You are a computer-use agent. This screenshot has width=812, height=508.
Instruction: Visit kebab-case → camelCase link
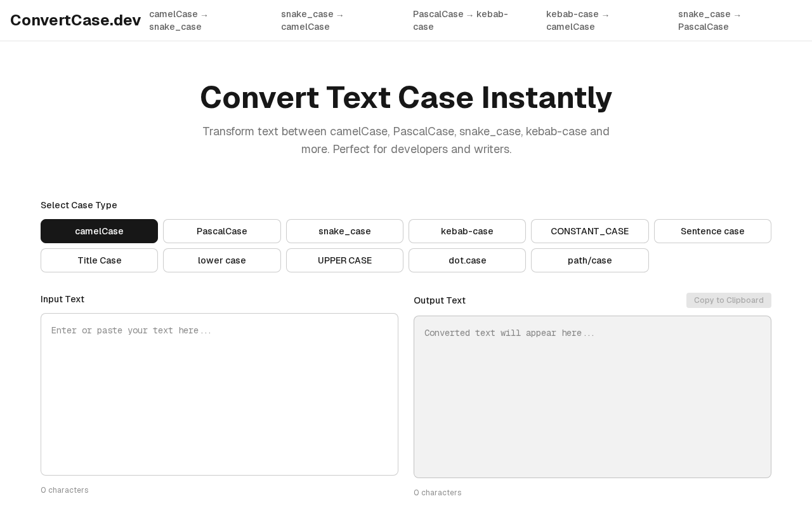(578, 20)
